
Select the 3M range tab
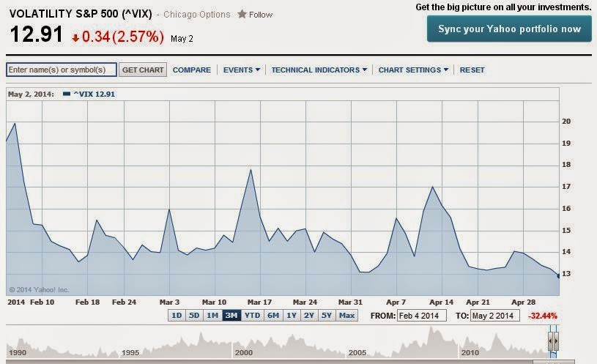pos(231,315)
